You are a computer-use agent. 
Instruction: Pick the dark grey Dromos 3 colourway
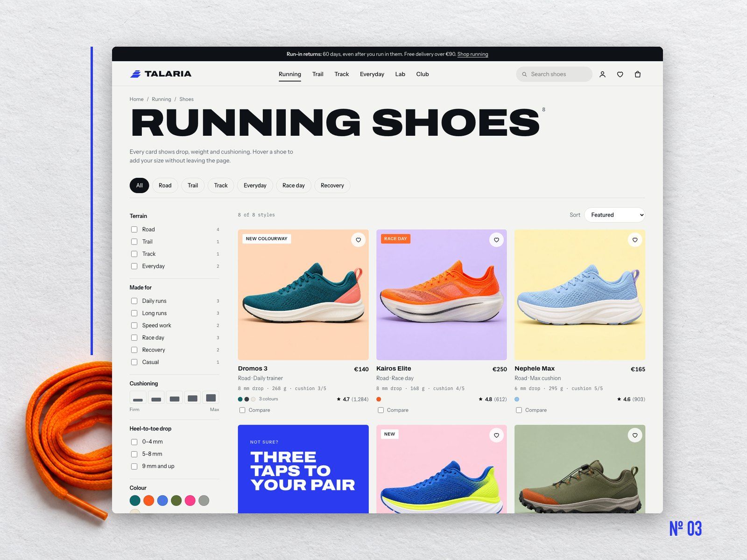[x=247, y=399]
